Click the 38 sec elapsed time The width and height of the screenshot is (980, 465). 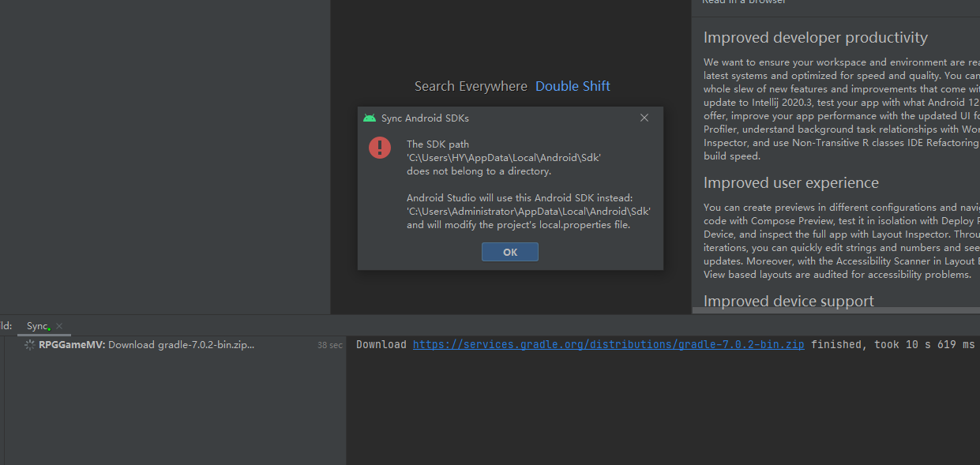click(330, 345)
